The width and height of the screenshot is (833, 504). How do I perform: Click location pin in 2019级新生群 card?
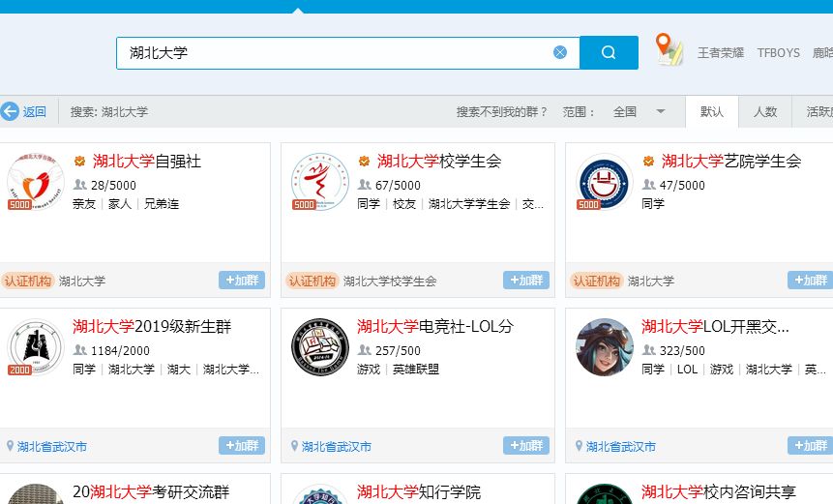pyautogui.click(x=10, y=446)
